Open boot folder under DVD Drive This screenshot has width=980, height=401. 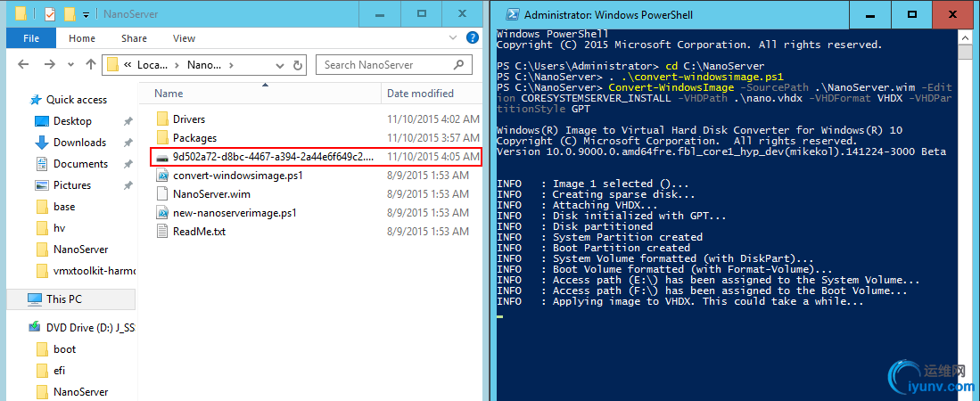[64, 349]
